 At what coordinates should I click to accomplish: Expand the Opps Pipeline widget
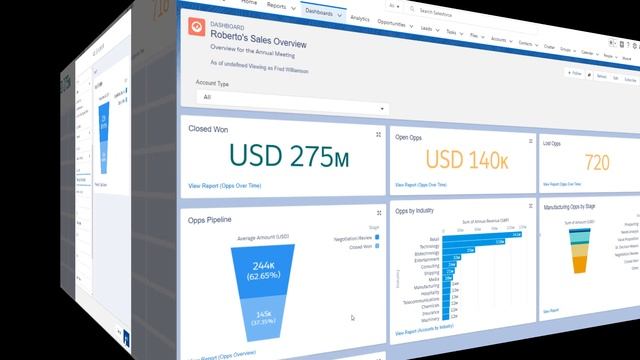(379, 213)
